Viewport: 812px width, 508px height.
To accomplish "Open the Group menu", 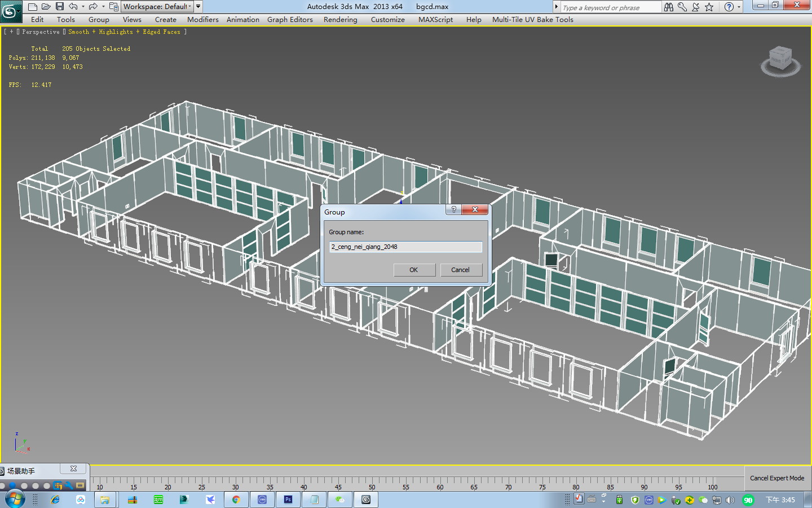I will [x=99, y=19].
